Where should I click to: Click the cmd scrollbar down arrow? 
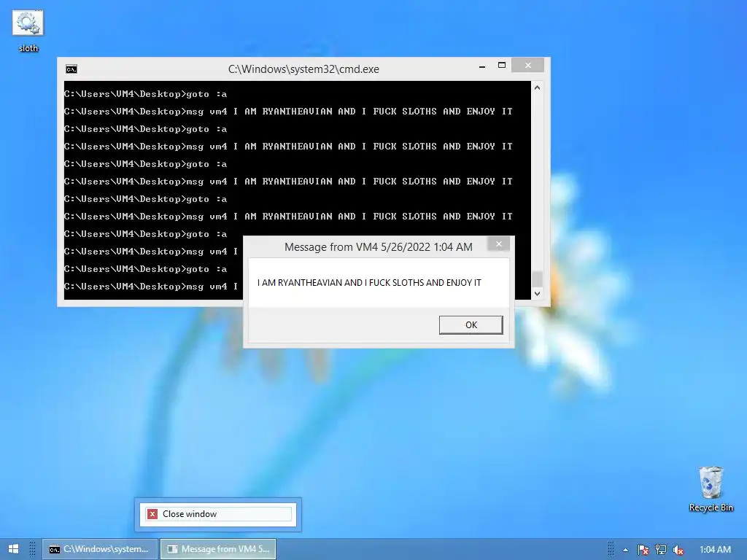537,294
